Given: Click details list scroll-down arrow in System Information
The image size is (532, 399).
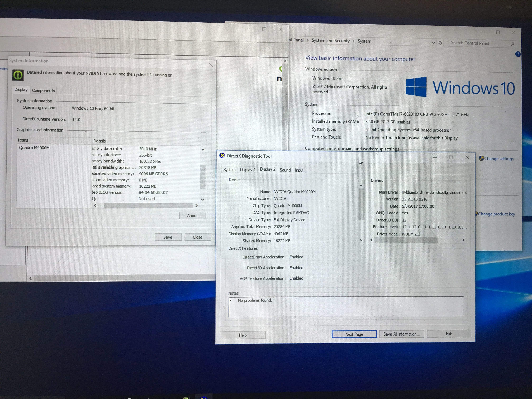Looking at the screenshot, I should pyautogui.click(x=203, y=199).
